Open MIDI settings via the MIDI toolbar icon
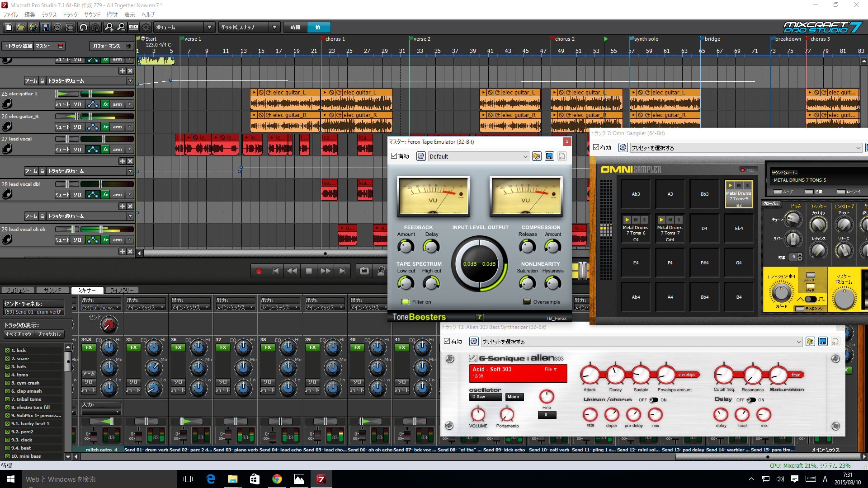Viewport: 868px width, 488px height. coord(133,27)
